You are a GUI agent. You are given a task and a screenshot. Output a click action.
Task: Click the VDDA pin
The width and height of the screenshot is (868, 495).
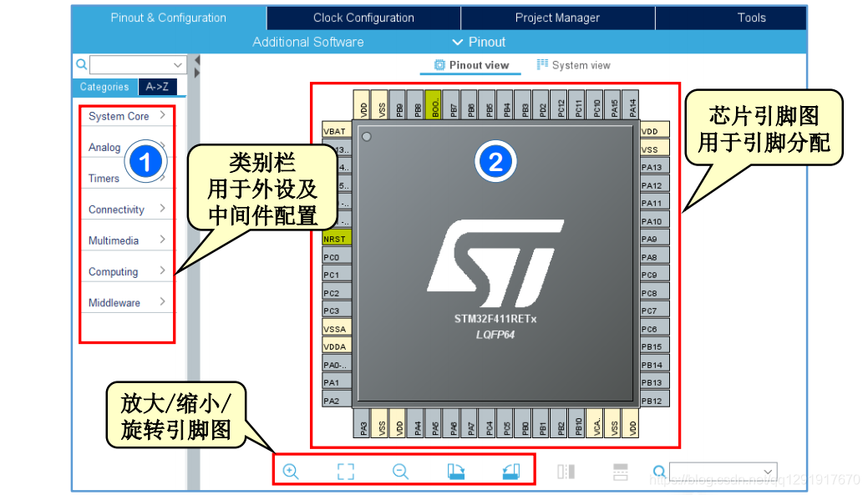tap(337, 346)
